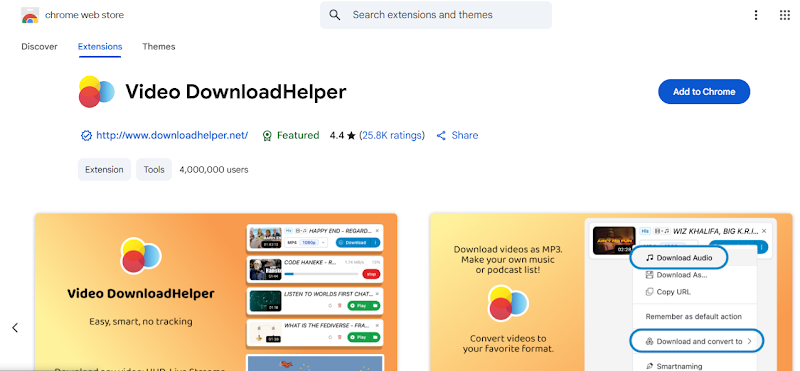Click the 'HAPPY END - REGARD...' title in preview
The width and height of the screenshot is (800, 371).
(340, 231)
